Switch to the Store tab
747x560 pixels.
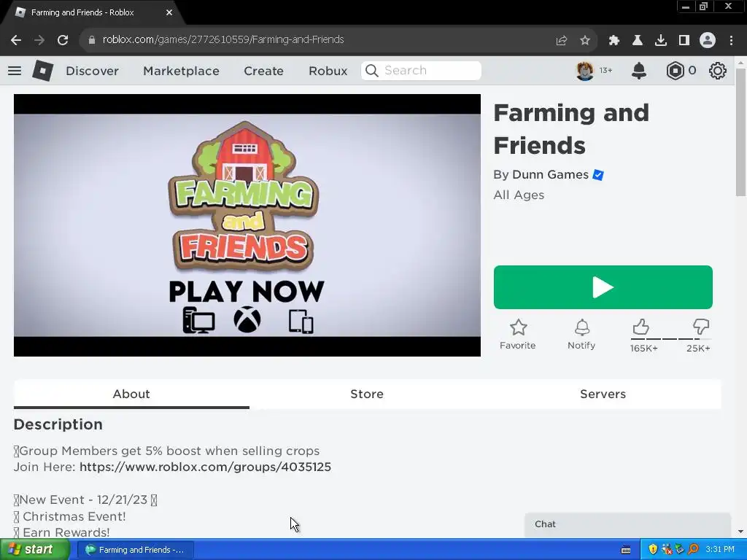pyautogui.click(x=367, y=394)
